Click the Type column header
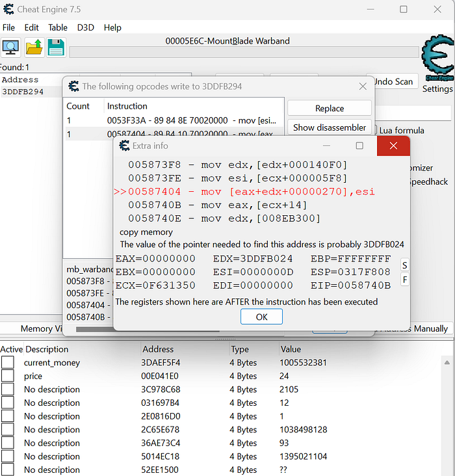 pos(240,349)
